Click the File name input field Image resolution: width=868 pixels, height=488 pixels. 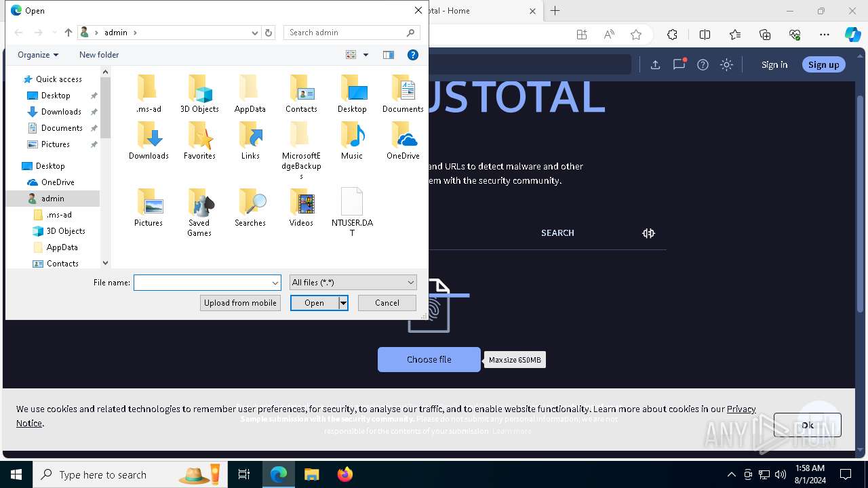pyautogui.click(x=202, y=283)
